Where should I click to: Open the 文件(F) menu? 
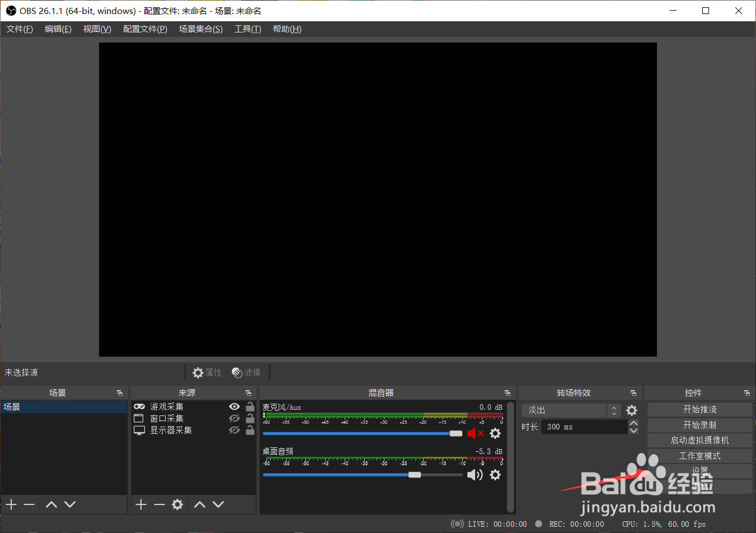point(20,29)
